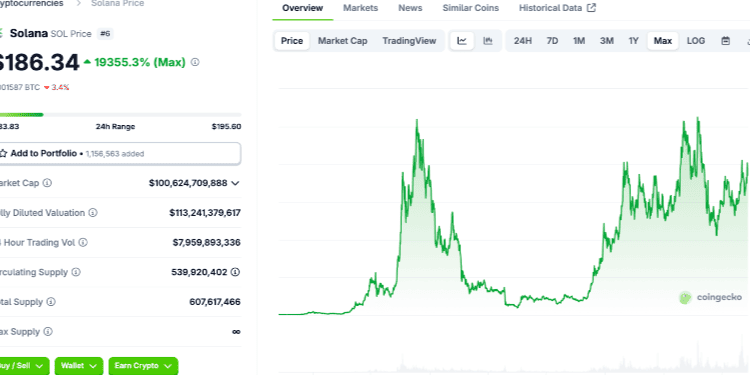The height and width of the screenshot is (375, 750).
Task: Set chart range to Max
Action: pos(663,41)
